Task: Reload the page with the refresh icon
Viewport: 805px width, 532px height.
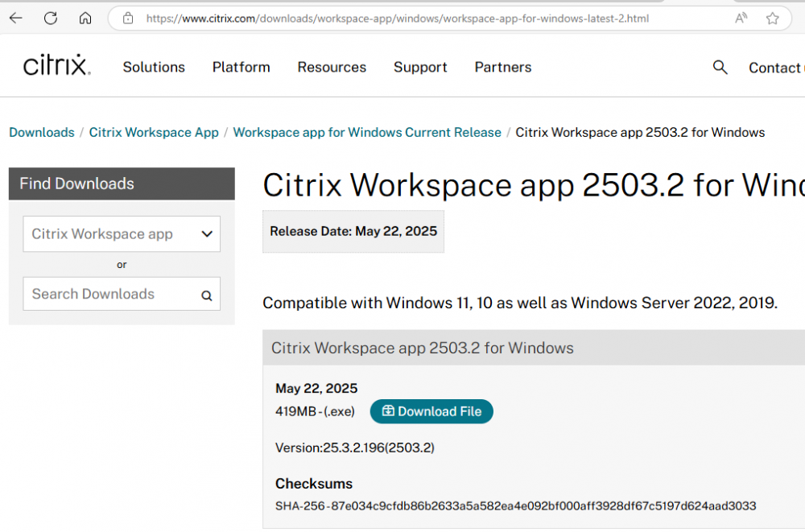Action: coord(50,19)
